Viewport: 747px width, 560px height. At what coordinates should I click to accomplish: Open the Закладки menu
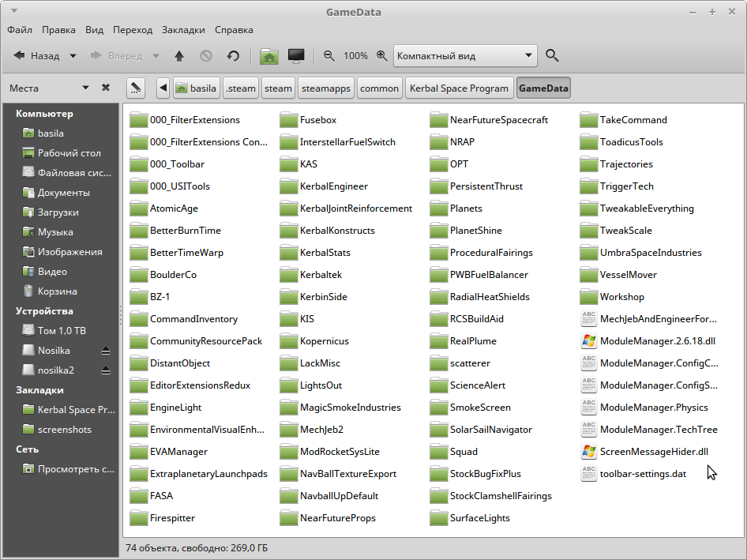pyautogui.click(x=183, y=30)
